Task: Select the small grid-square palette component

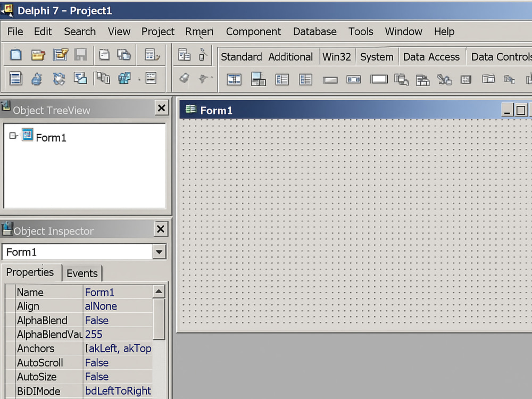Action: tap(466, 80)
